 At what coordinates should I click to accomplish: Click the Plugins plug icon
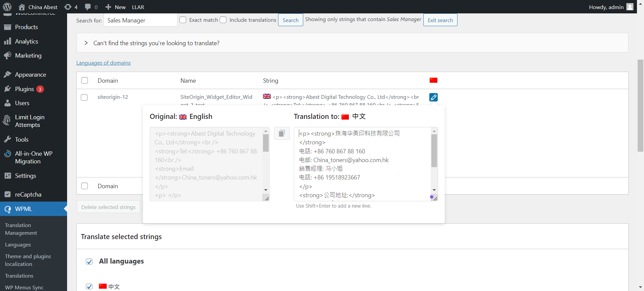pyautogui.click(x=8, y=89)
